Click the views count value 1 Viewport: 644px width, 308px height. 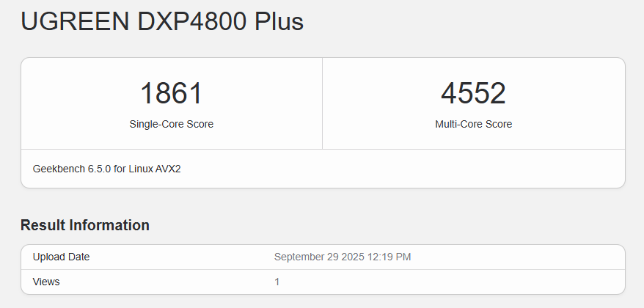(x=277, y=282)
